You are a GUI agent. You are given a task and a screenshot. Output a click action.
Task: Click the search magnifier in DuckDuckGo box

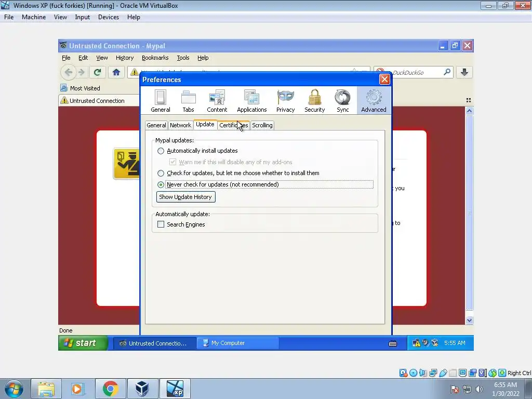[x=447, y=72]
